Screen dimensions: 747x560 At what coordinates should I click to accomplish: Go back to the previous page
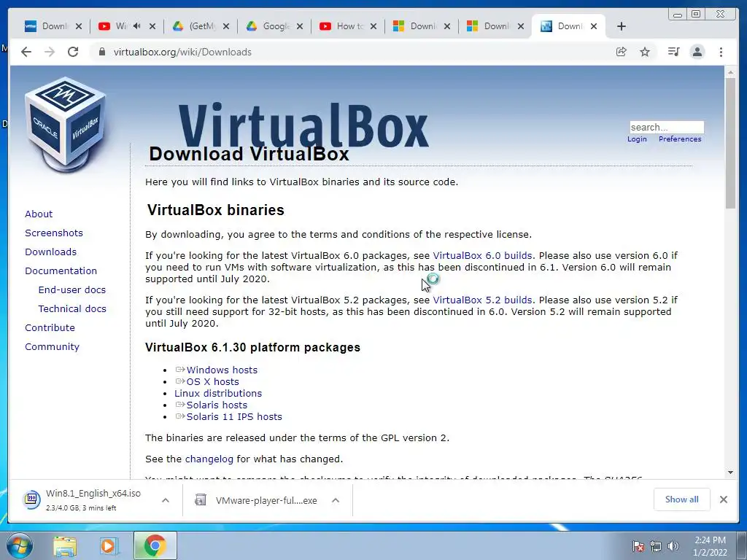click(26, 52)
